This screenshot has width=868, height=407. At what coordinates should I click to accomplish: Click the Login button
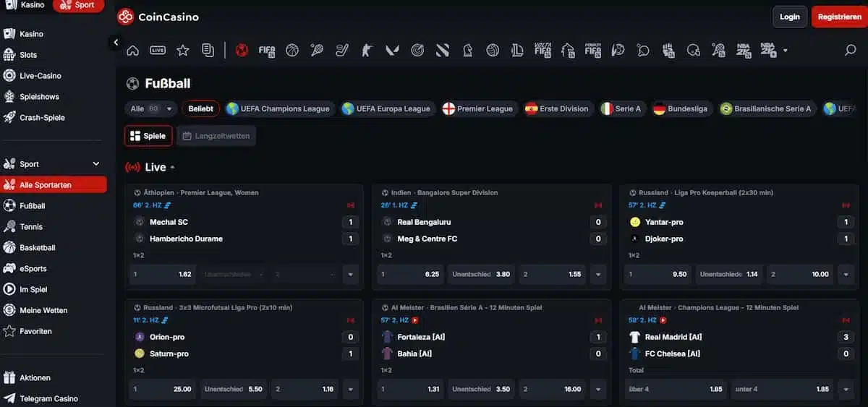click(x=790, y=17)
